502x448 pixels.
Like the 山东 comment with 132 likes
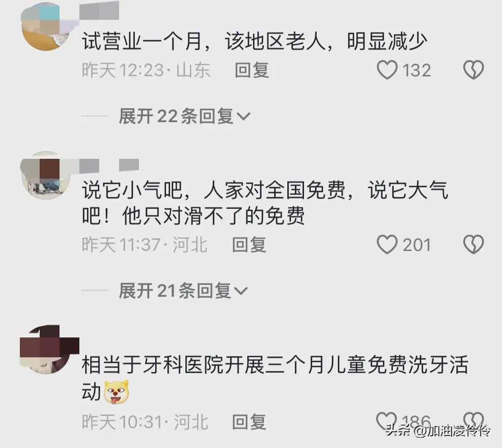(x=387, y=70)
